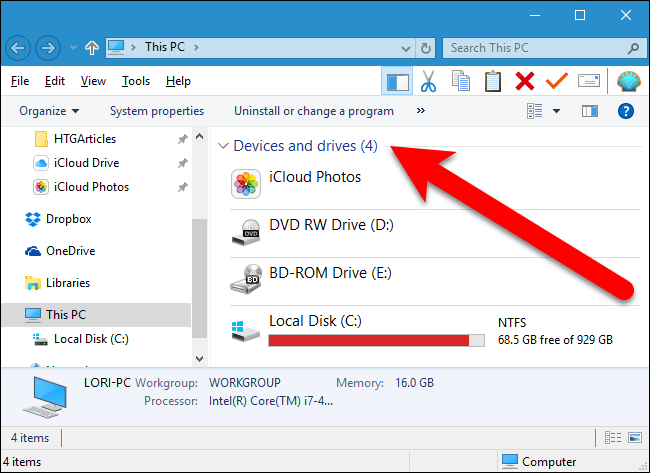The height and width of the screenshot is (473, 650).
Task: Switch to large thumbnails view in status bar
Action: click(x=634, y=436)
